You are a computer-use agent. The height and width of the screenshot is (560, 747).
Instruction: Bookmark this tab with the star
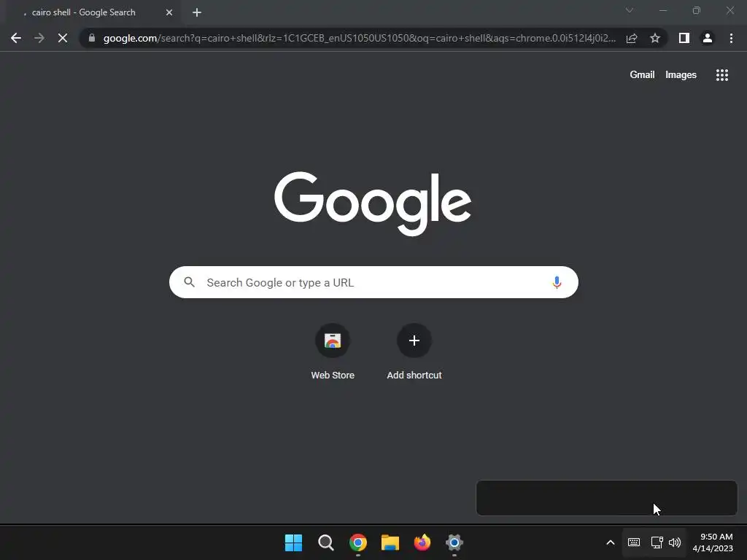click(655, 38)
